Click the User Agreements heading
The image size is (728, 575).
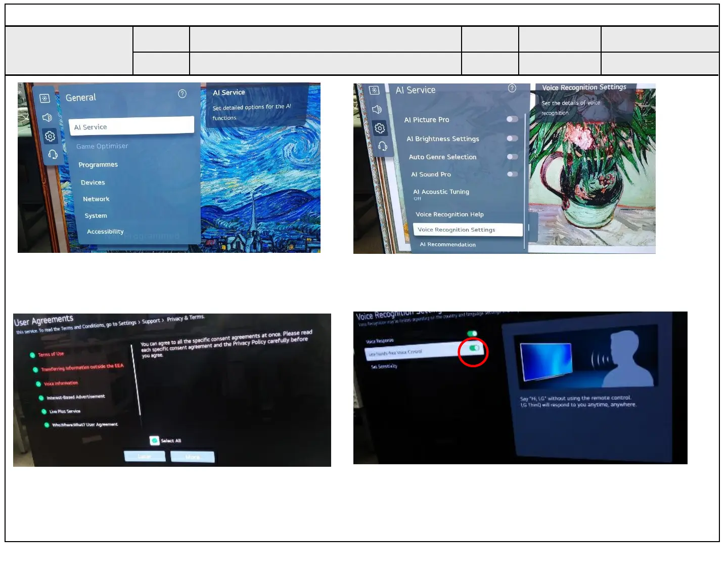(43, 321)
